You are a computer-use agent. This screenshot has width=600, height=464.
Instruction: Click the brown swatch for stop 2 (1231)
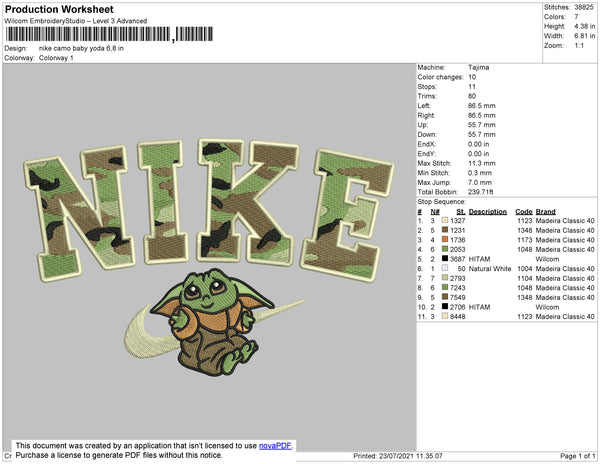445,230
